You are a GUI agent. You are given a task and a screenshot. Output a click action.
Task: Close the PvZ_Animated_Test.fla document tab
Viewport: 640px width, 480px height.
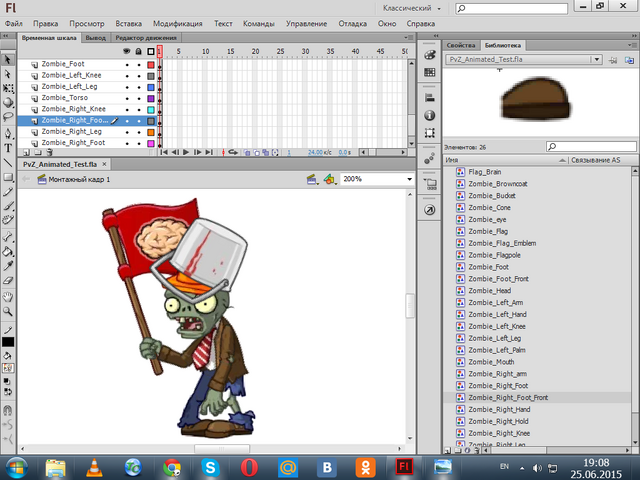(x=104, y=164)
